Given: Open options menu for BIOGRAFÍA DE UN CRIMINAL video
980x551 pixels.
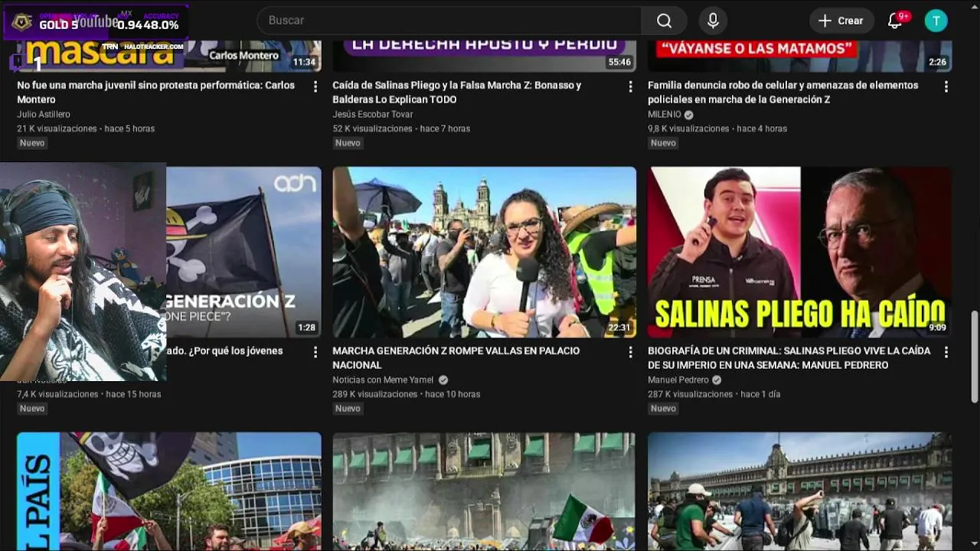Looking at the screenshot, I should click(946, 352).
